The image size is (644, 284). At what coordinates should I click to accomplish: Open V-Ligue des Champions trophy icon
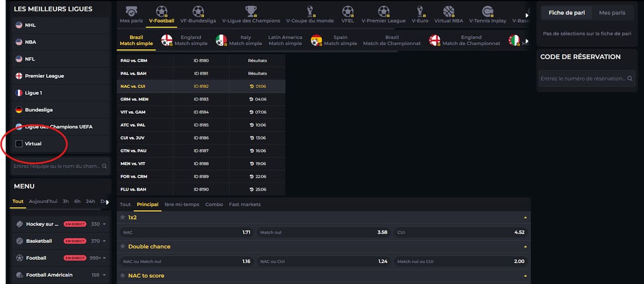coord(251,11)
